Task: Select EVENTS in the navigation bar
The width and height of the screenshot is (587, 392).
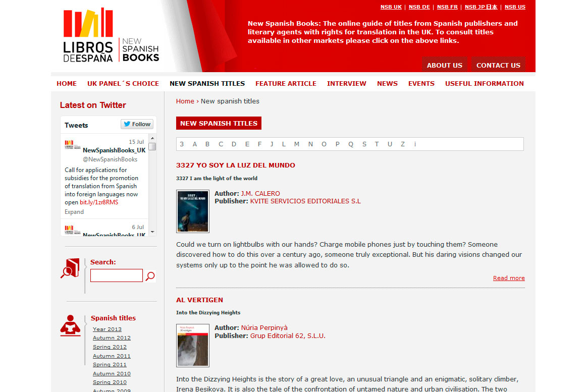Action: point(421,83)
